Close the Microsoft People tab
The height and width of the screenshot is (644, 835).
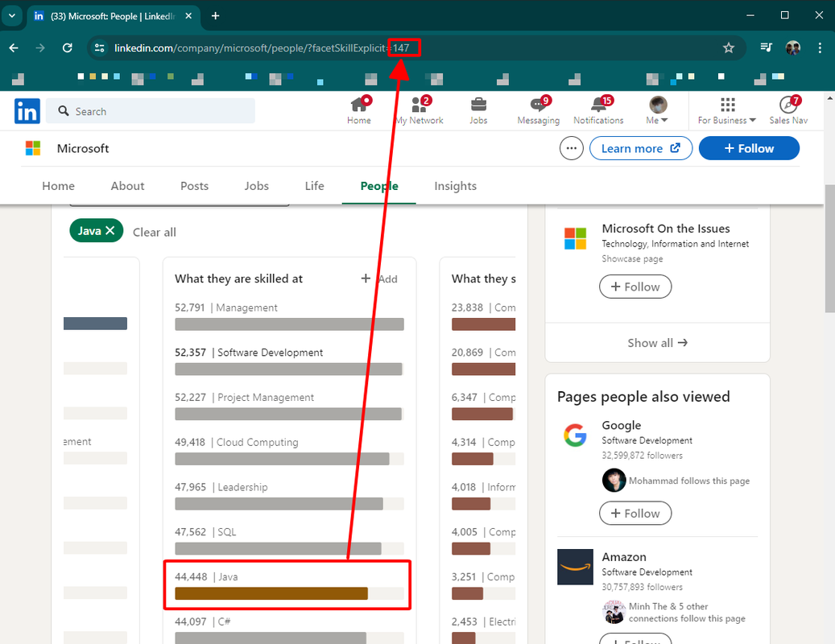(x=188, y=16)
